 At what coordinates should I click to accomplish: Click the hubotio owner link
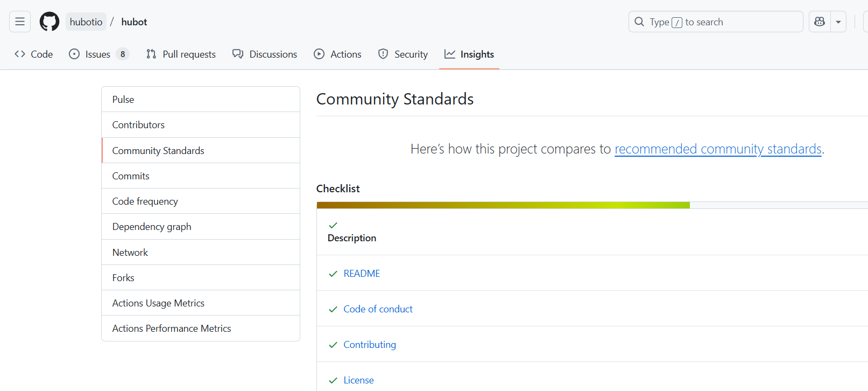[x=86, y=22]
